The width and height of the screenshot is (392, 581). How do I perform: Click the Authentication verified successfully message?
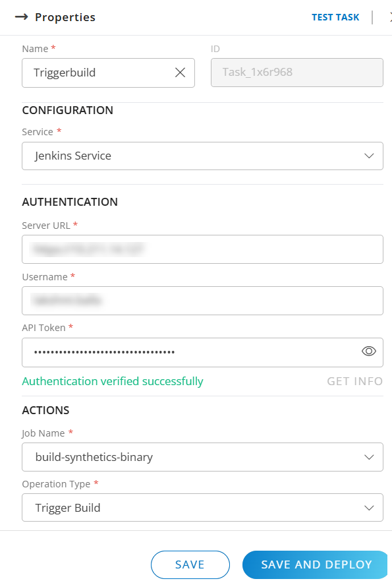coord(113,381)
